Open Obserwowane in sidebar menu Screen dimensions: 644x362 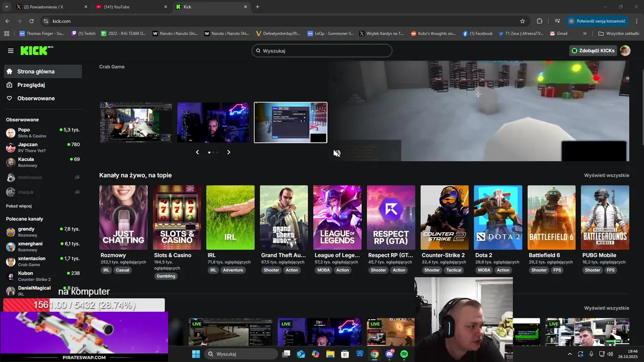coord(43,98)
